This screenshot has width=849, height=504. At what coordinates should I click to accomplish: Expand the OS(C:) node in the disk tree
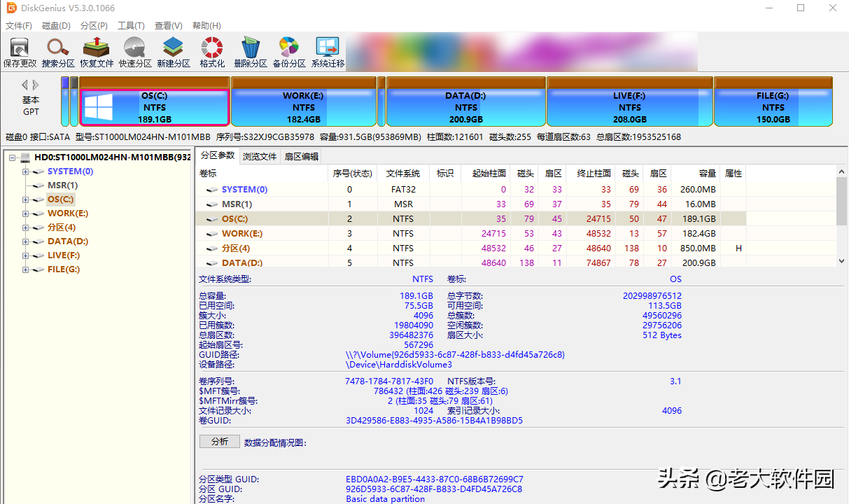(x=26, y=199)
